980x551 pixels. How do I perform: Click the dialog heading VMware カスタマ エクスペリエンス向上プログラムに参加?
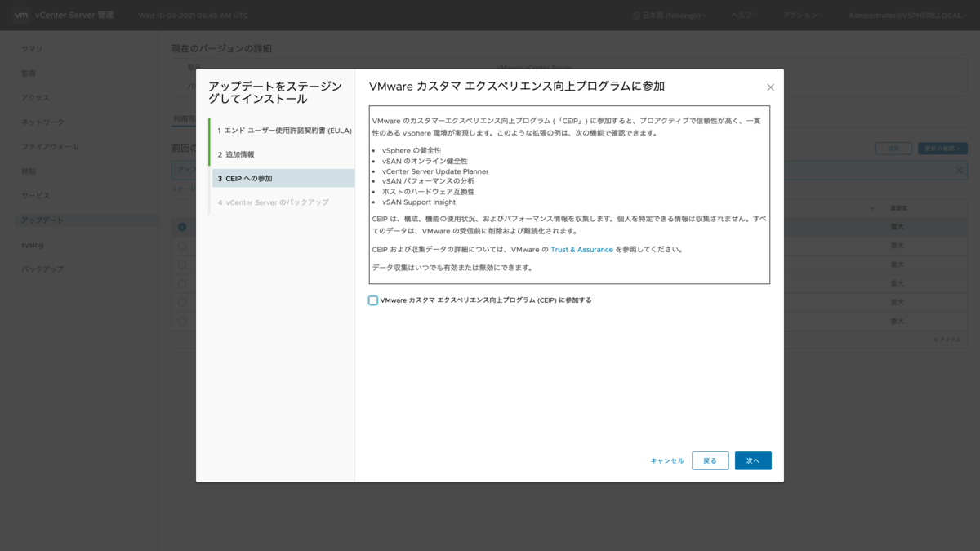[517, 86]
